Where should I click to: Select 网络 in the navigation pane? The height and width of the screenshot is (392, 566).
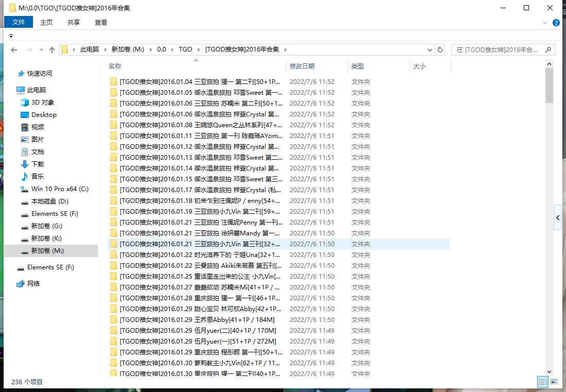coord(33,283)
